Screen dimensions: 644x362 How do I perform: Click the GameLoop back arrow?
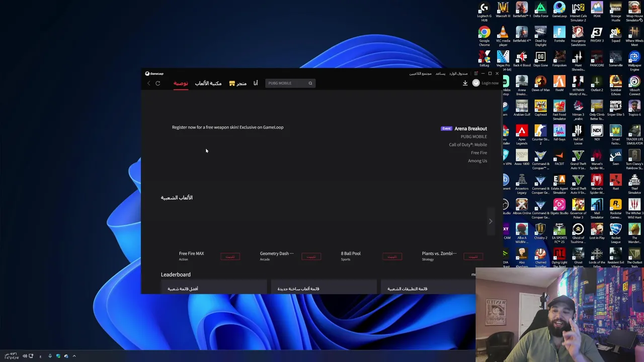(x=148, y=83)
